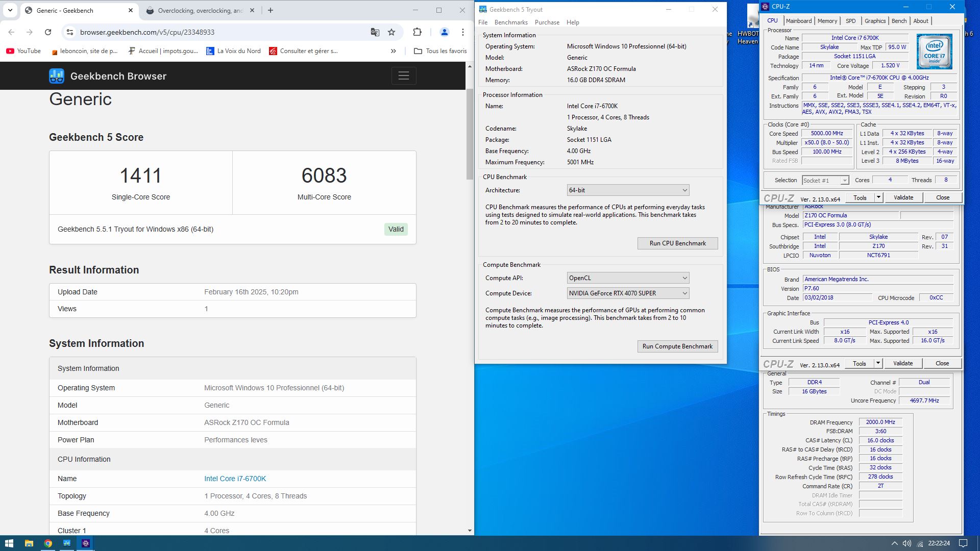Click the Multi-Core Score 6083
The height and width of the screenshot is (551, 980).
point(324,176)
